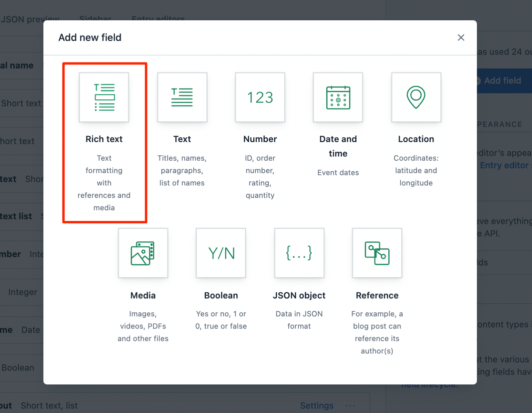Screen dimensions: 532x413
Task: Select the Rich text field icon
Action: [x=104, y=98]
